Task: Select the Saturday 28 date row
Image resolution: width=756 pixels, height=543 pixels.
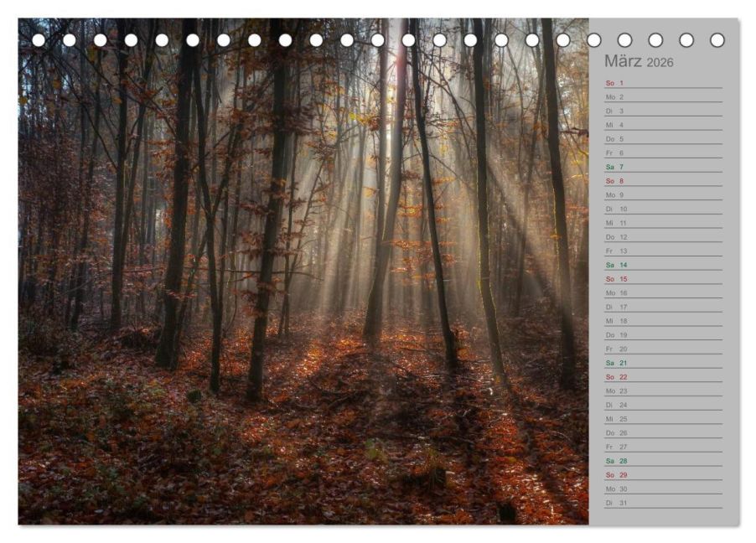Action: point(664,461)
